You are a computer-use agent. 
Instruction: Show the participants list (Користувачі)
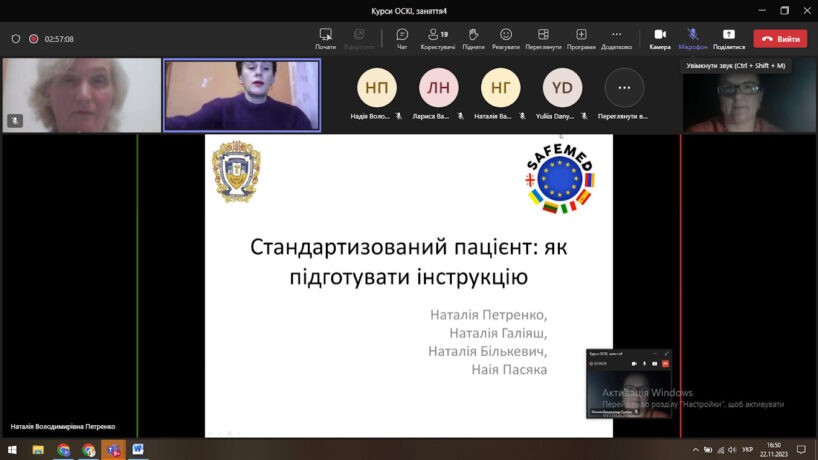(x=437, y=37)
